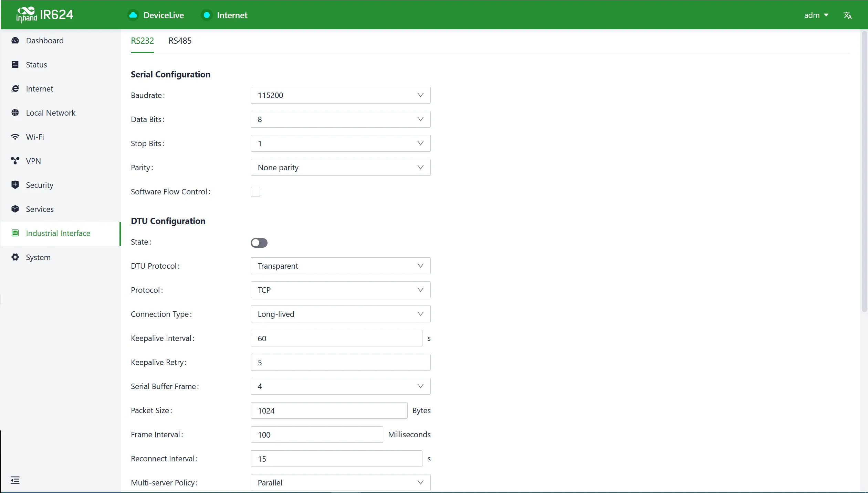868x493 pixels.
Task: Toggle the DTU State switch on
Action: (x=259, y=243)
